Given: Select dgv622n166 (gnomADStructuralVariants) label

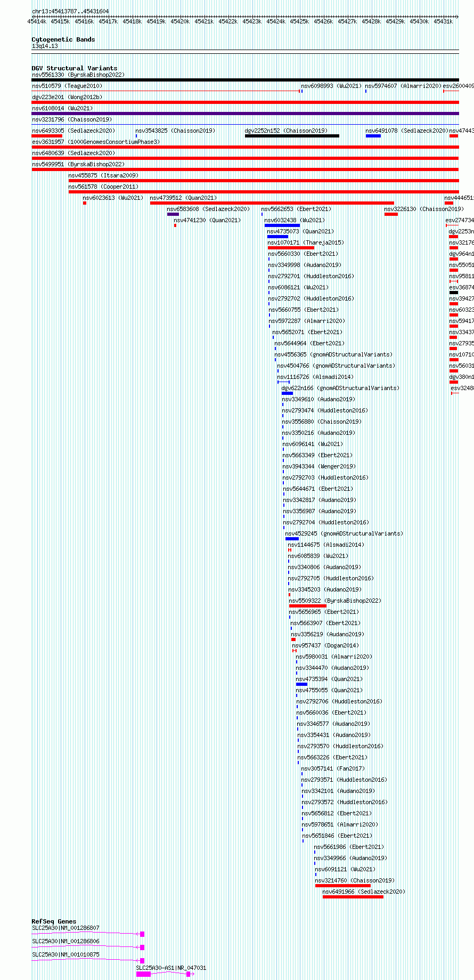Looking at the screenshot, I should pos(340,388).
